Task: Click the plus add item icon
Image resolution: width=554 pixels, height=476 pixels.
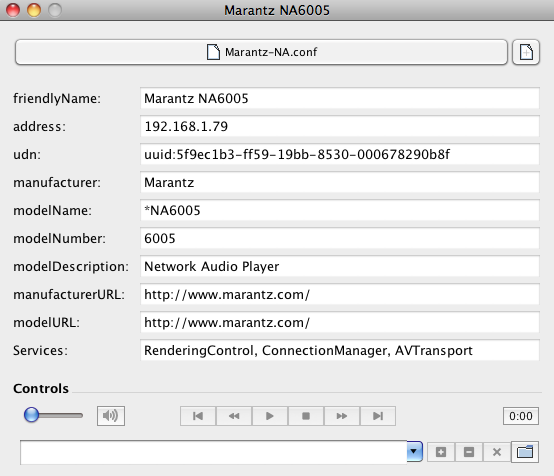Action: pyautogui.click(x=441, y=452)
